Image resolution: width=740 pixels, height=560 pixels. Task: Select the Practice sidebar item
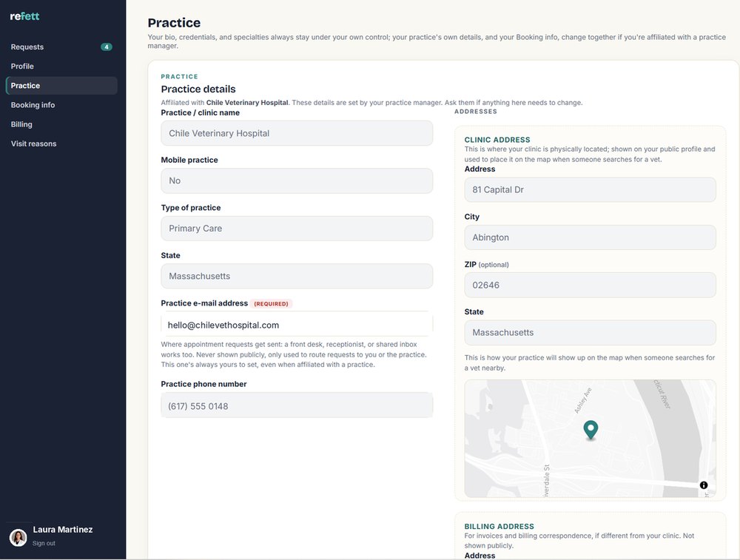tap(61, 85)
